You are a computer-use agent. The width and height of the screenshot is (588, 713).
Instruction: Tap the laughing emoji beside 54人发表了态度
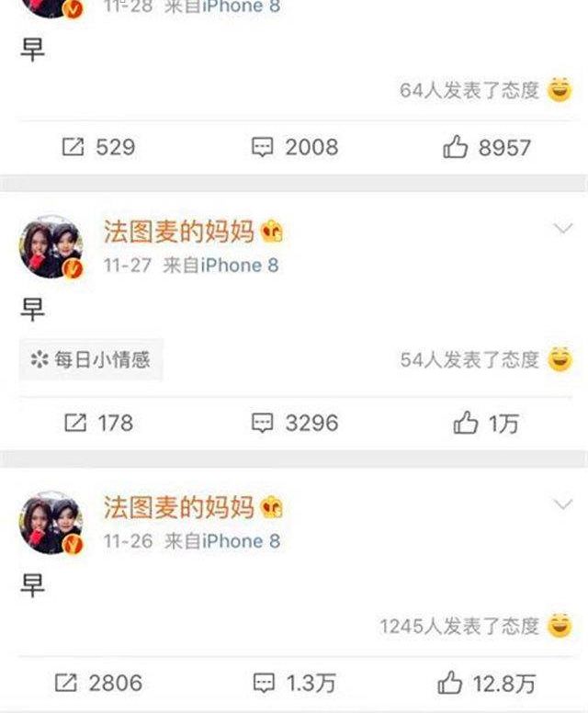560,358
